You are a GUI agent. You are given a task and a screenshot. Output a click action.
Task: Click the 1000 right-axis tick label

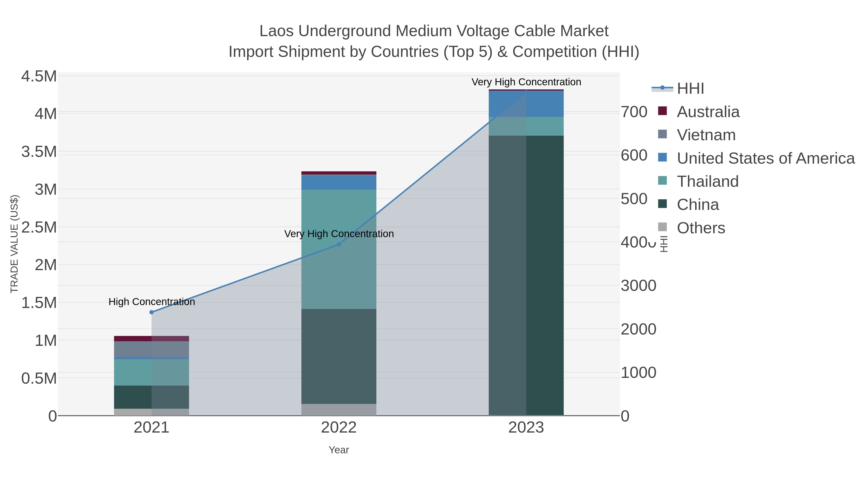[638, 373]
